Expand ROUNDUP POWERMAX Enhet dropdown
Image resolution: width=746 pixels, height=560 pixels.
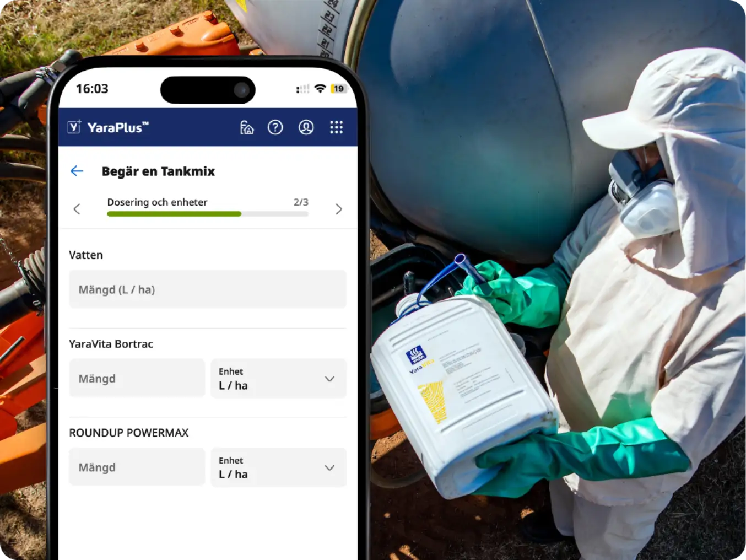pyautogui.click(x=279, y=467)
